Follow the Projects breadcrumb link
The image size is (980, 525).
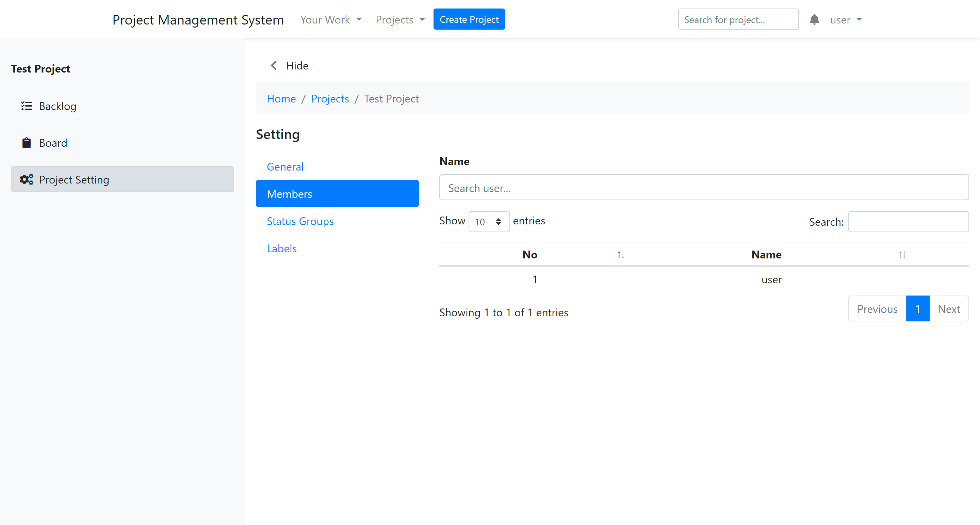[330, 99]
